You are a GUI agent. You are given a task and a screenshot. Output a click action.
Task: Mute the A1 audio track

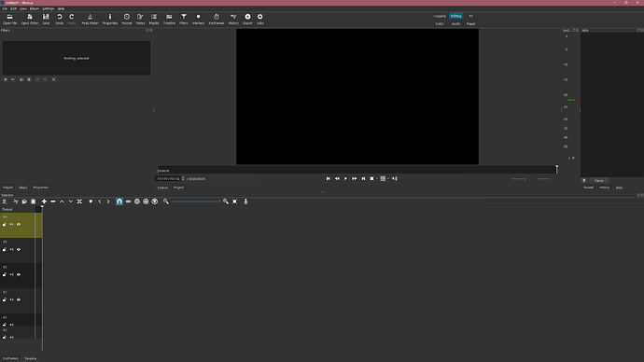[x=11, y=325]
